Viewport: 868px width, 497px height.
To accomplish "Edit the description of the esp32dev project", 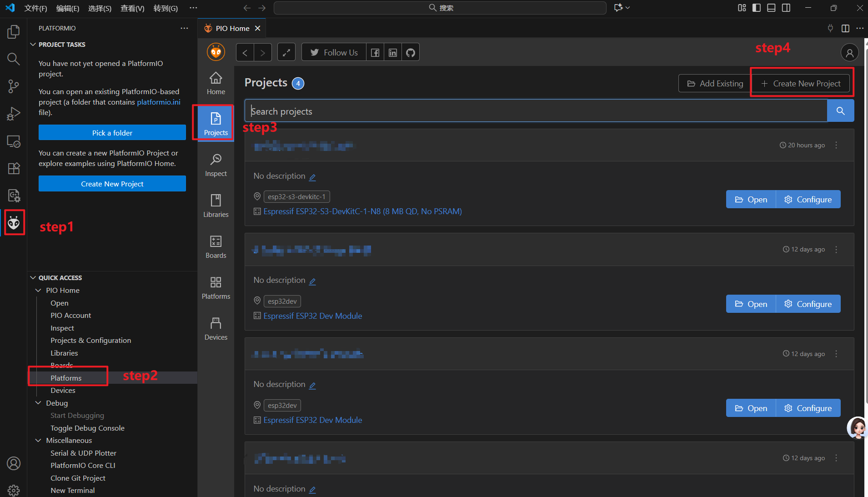I will [x=312, y=281].
